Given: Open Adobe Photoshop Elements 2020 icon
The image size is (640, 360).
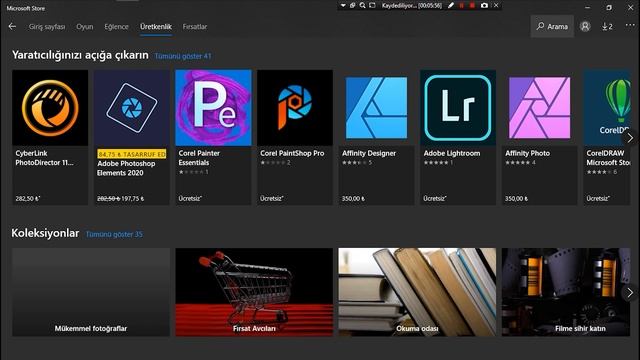Looking at the screenshot, I should 131,108.
